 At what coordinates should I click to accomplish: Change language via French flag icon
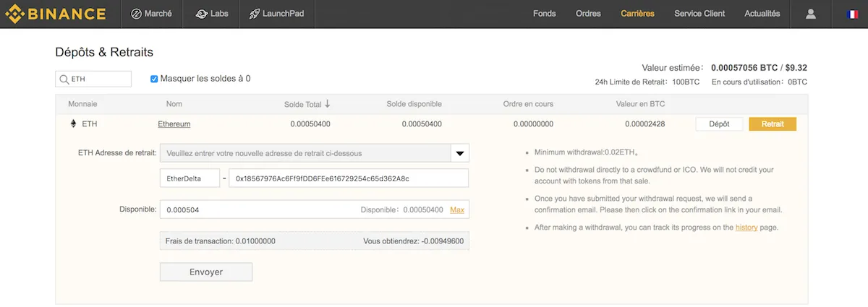point(851,14)
